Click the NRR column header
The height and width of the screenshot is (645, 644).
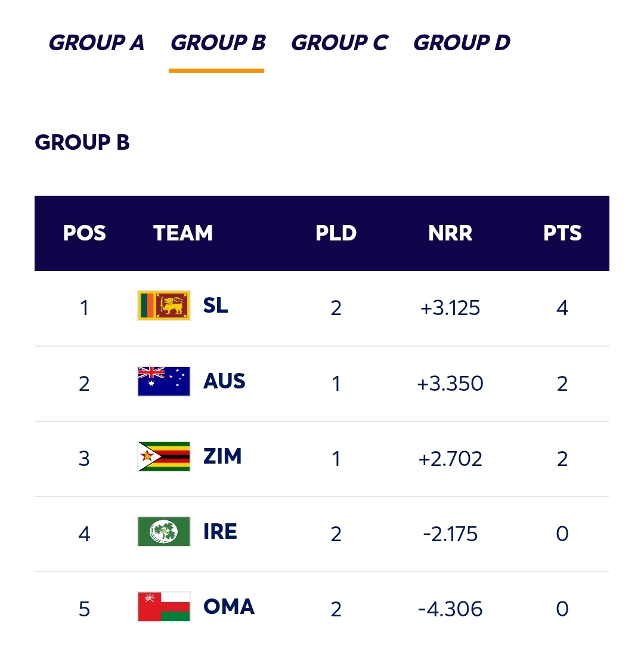(x=450, y=233)
